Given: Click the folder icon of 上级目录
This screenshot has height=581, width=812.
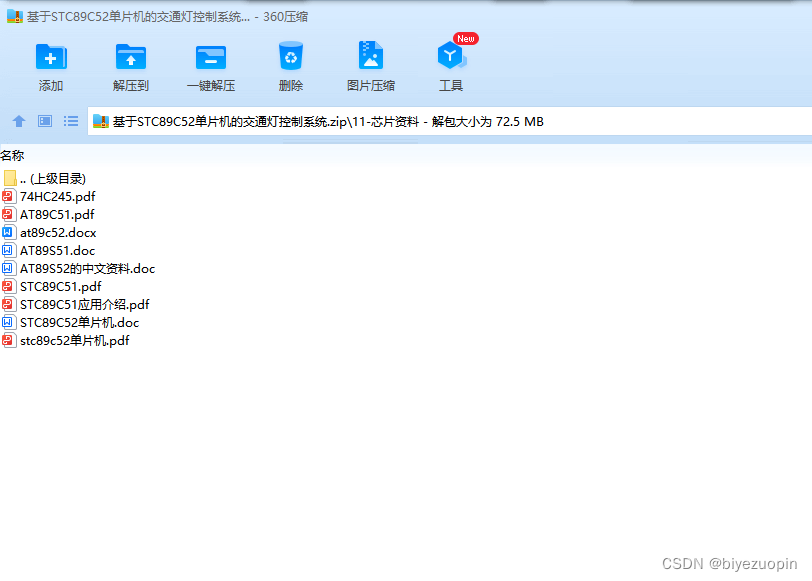Looking at the screenshot, I should click(10, 178).
